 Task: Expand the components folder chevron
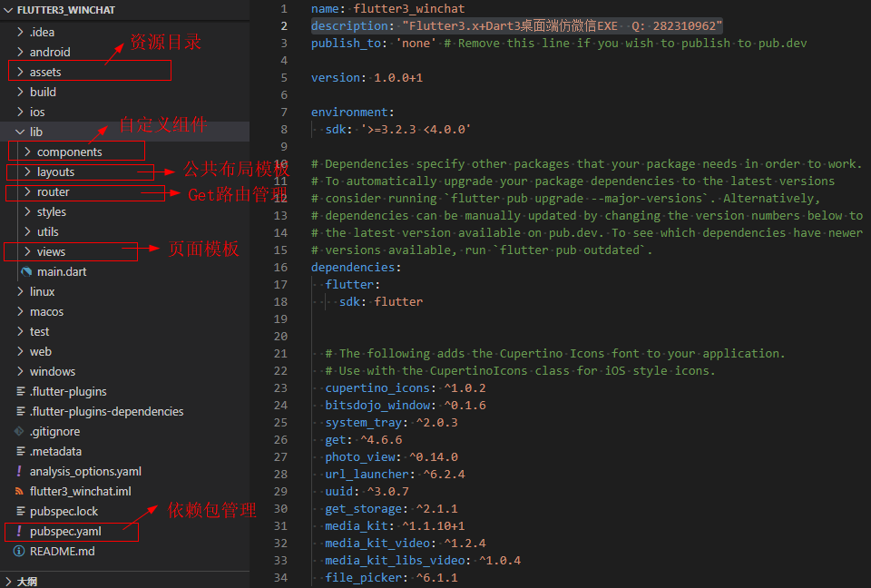27,152
